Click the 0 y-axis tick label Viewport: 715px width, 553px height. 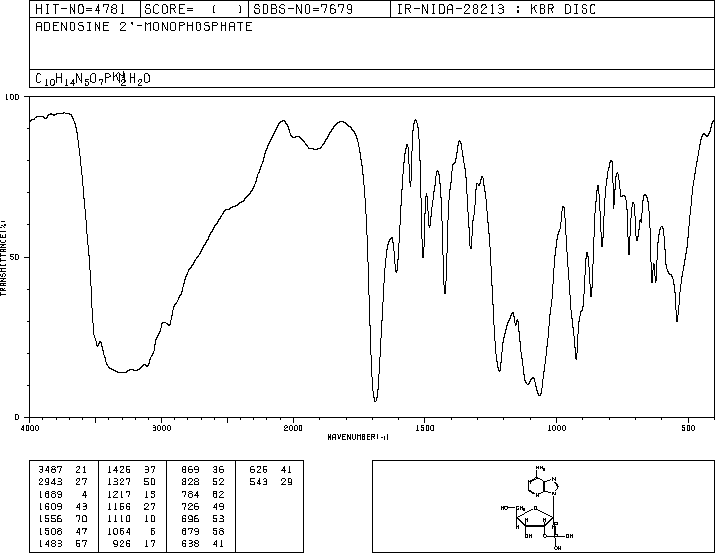17,417
